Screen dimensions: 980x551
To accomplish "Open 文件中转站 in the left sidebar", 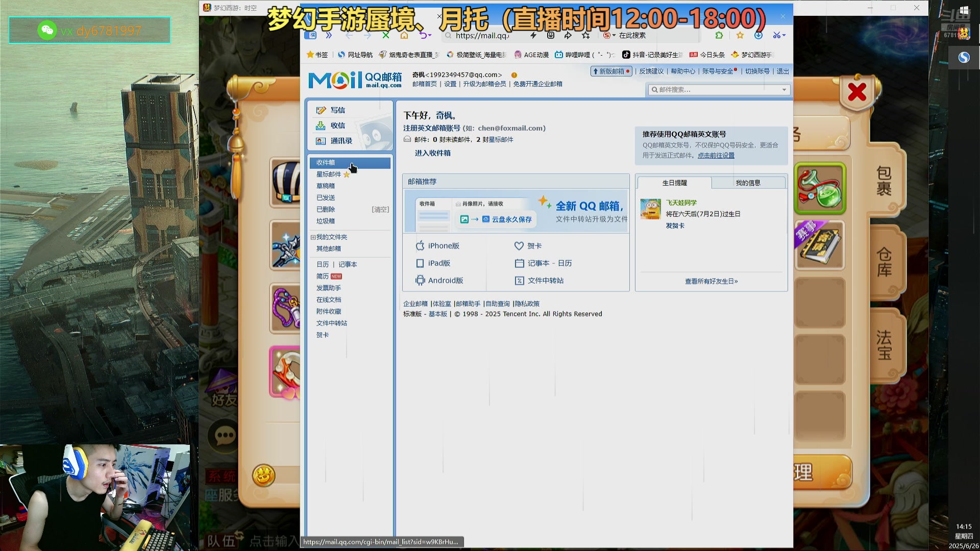I will point(332,323).
